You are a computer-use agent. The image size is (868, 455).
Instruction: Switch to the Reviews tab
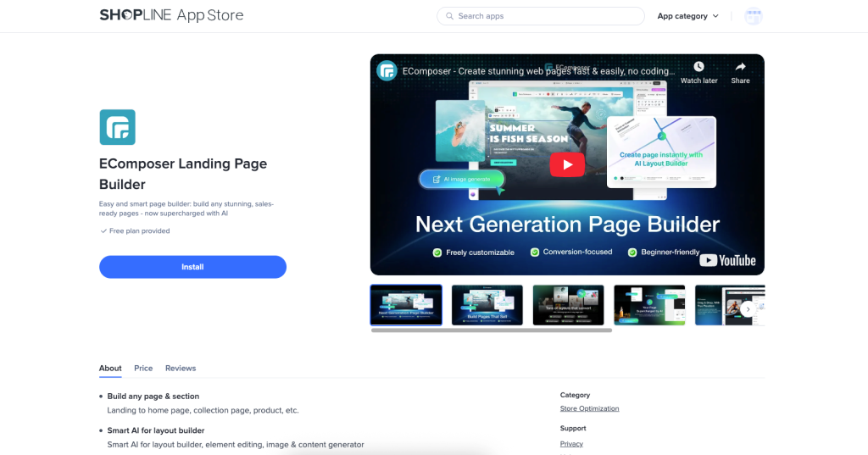(x=181, y=368)
